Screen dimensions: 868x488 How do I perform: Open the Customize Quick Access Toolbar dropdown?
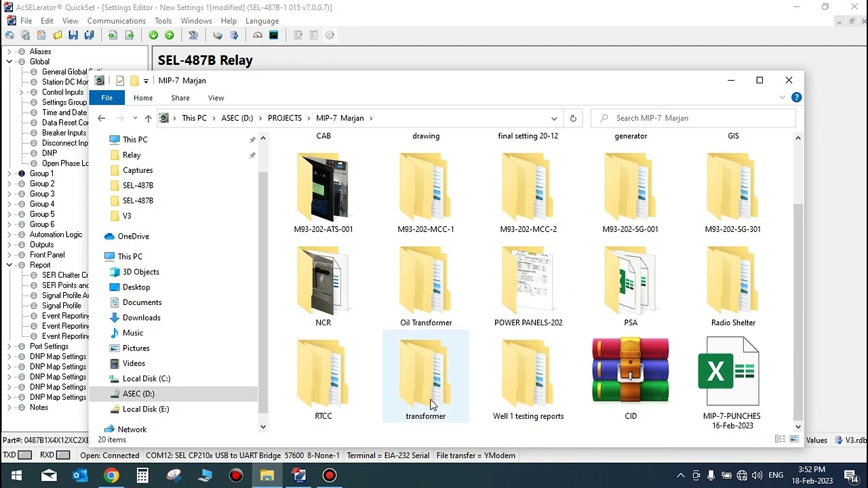(x=146, y=81)
